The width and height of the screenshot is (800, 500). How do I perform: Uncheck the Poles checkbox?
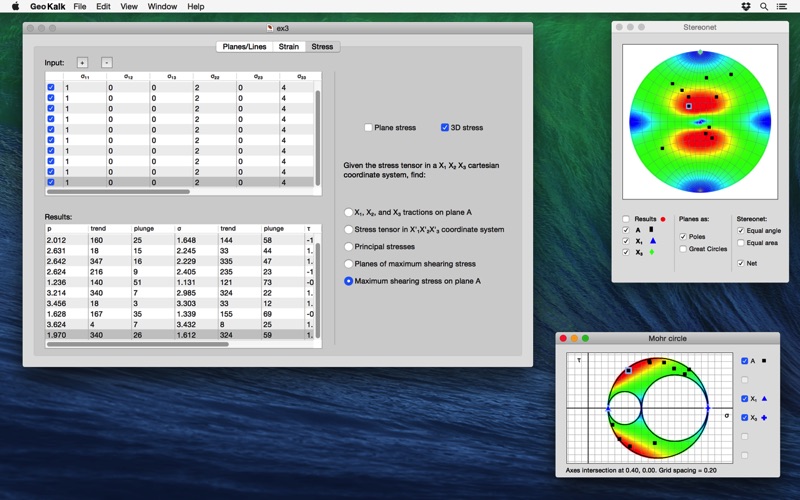(683, 237)
